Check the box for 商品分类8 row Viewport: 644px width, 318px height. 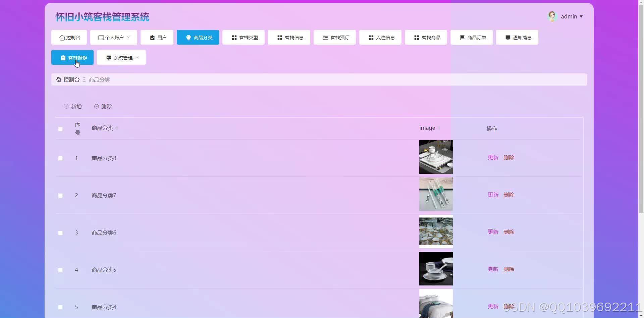click(60, 158)
